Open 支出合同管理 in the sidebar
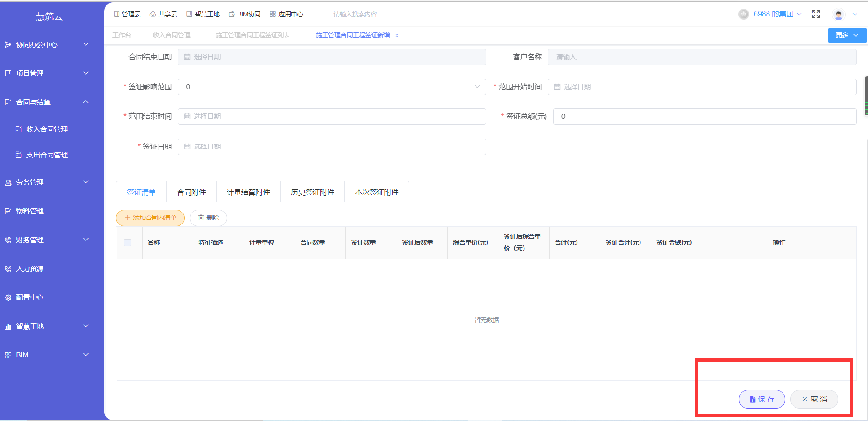The height and width of the screenshot is (421, 868). pos(47,155)
